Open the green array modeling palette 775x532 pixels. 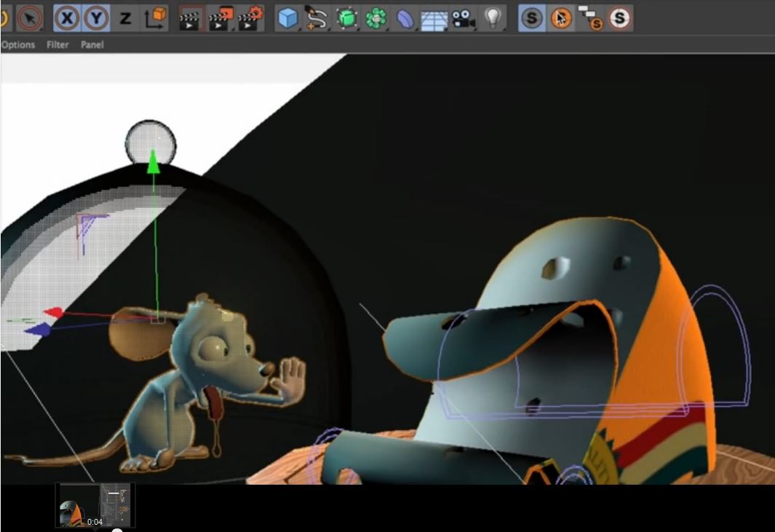pyautogui.click(x=375, y=19)
